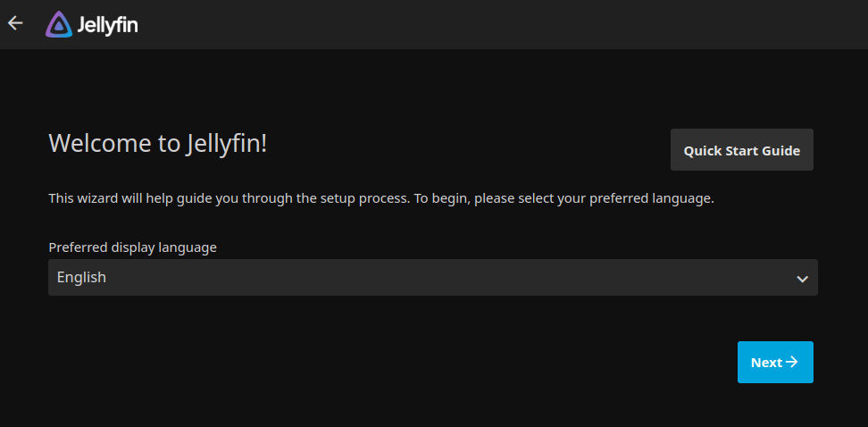Click middle of the language select field
This screenshot has width=868, height=427.
pyautogui.click(x=433, y=278)
